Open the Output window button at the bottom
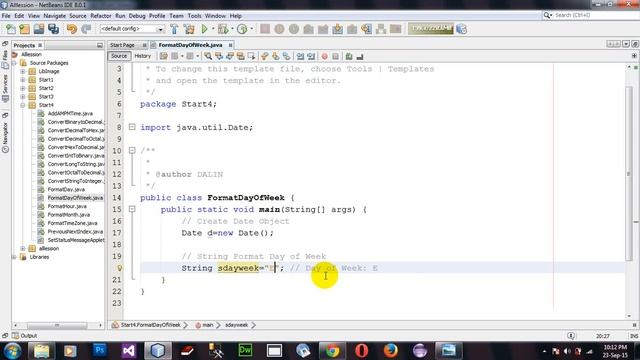640x360 pixels. (x=24, y=336)
